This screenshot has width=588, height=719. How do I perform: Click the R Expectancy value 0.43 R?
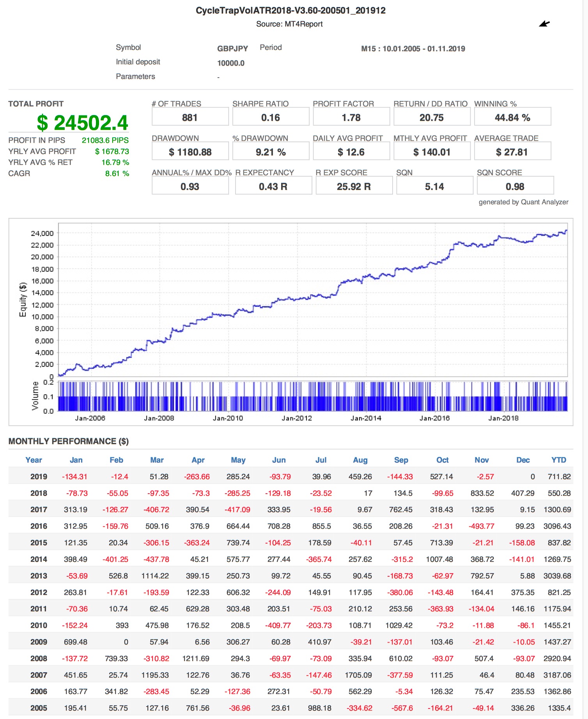coord(273,186)
